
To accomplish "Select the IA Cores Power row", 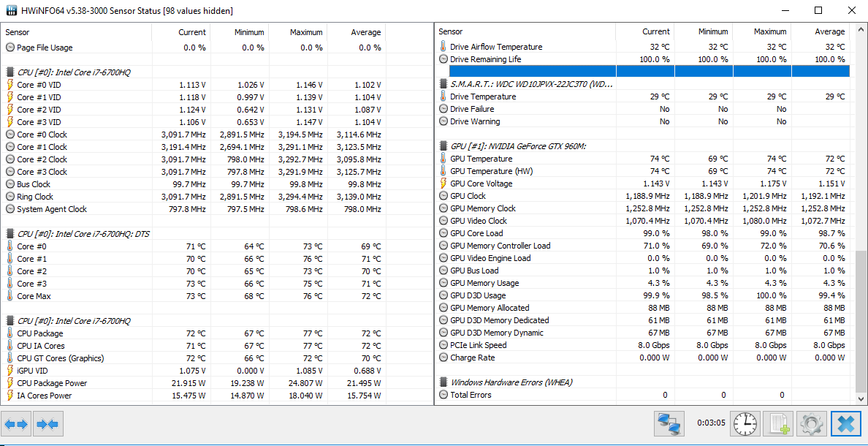I will coord(194,395).
